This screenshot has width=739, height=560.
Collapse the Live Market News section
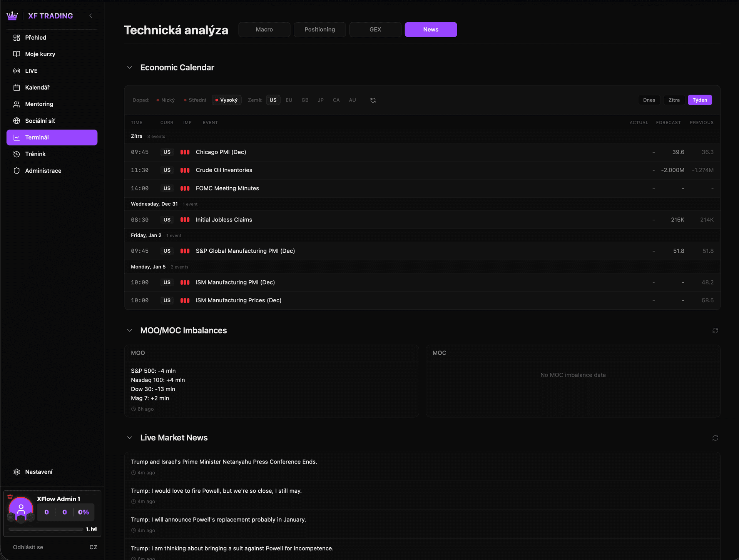click(130, 438)
